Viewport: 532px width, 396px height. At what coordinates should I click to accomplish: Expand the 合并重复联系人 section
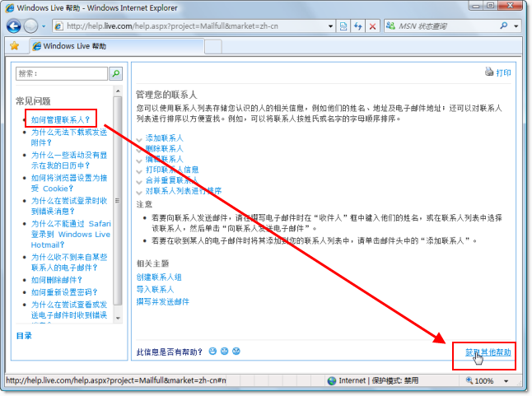172,180
